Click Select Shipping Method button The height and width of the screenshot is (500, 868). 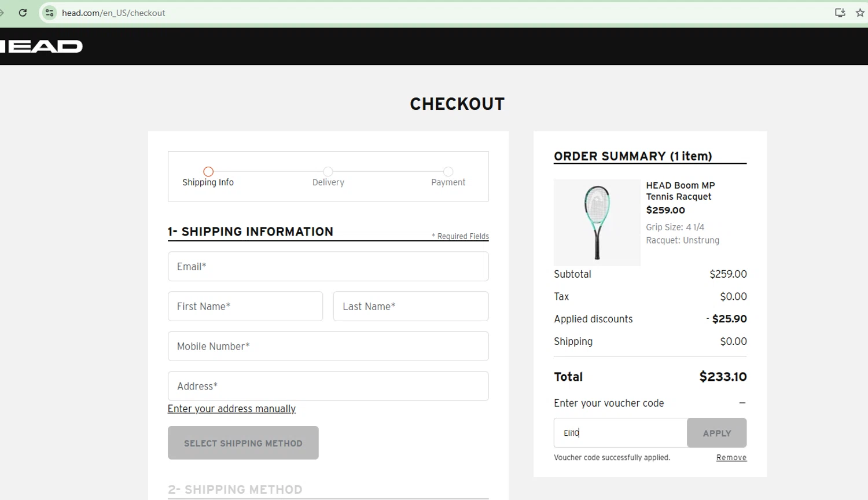click(243, 443)
